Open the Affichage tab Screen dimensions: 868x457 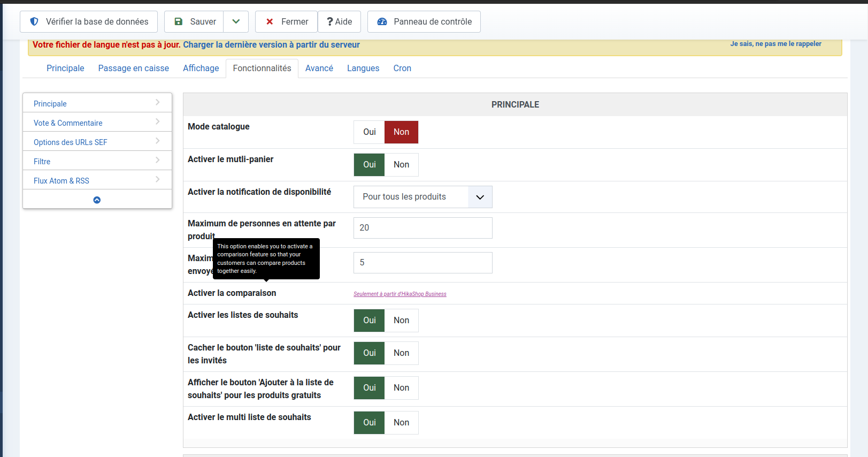click(x=201, y=68)
